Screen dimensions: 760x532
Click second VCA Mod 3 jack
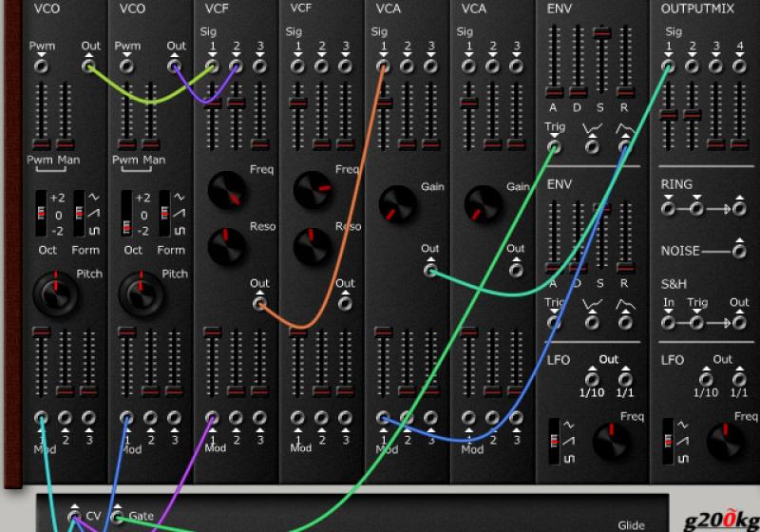pos(516,417)
